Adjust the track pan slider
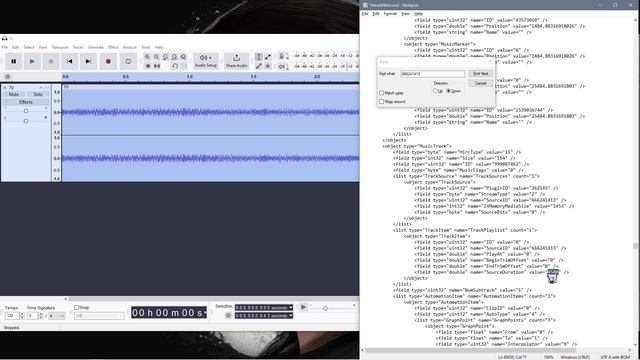 (26, 121)
